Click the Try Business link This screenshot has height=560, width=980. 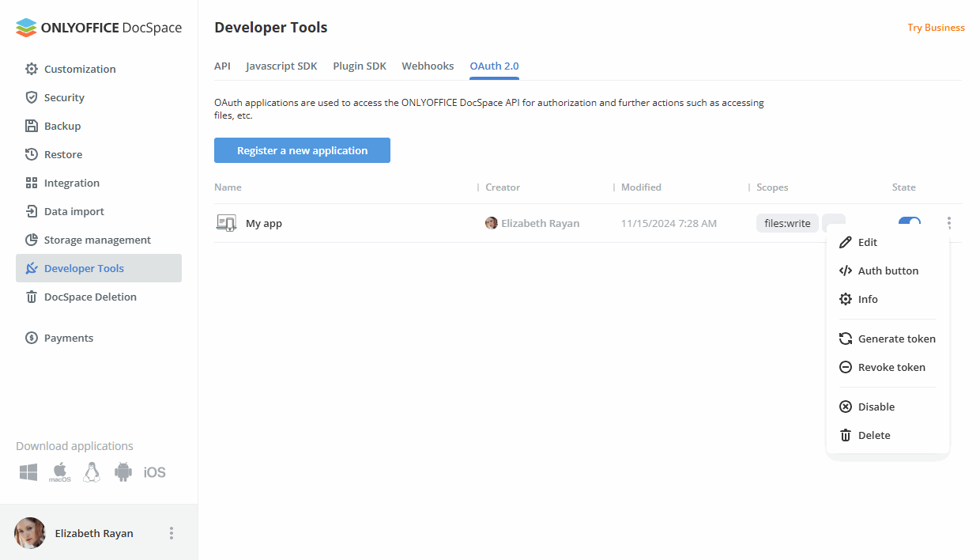pyautogui.click(x=936, y=28)
